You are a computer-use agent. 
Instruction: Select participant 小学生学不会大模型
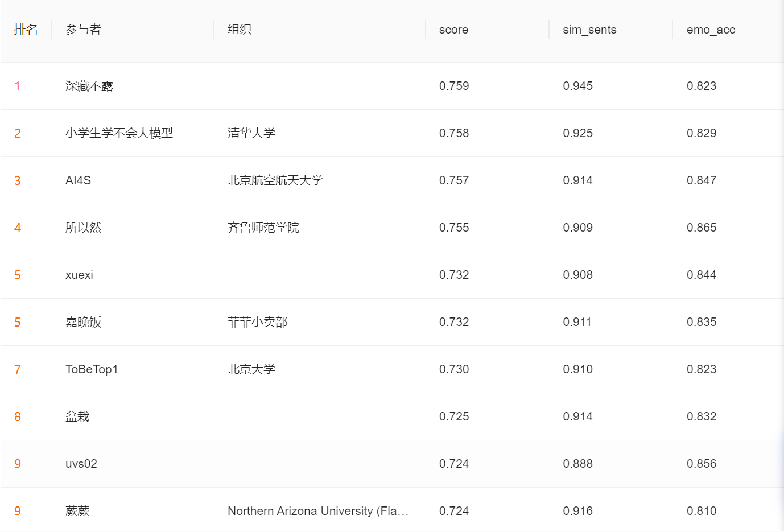[x=119, y=133]
